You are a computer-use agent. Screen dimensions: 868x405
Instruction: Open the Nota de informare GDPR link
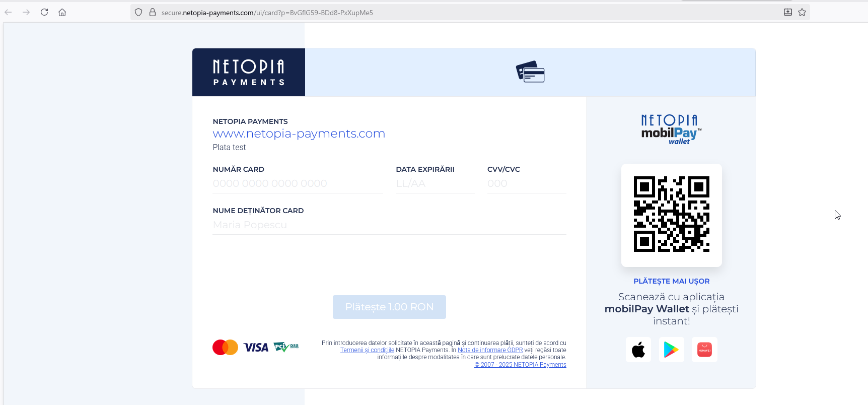pyautogui.click(x=490, y=350)
